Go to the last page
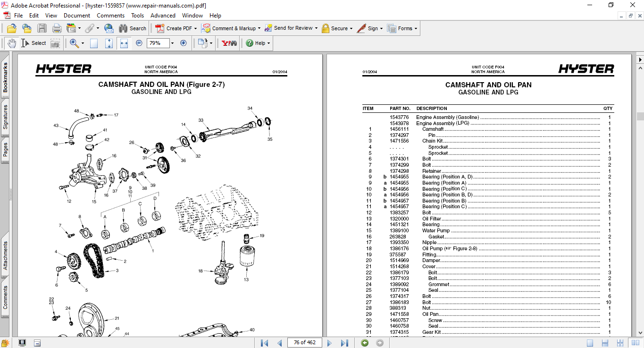The height and width of the screenshot is (348, 644). tap(344, 343)
